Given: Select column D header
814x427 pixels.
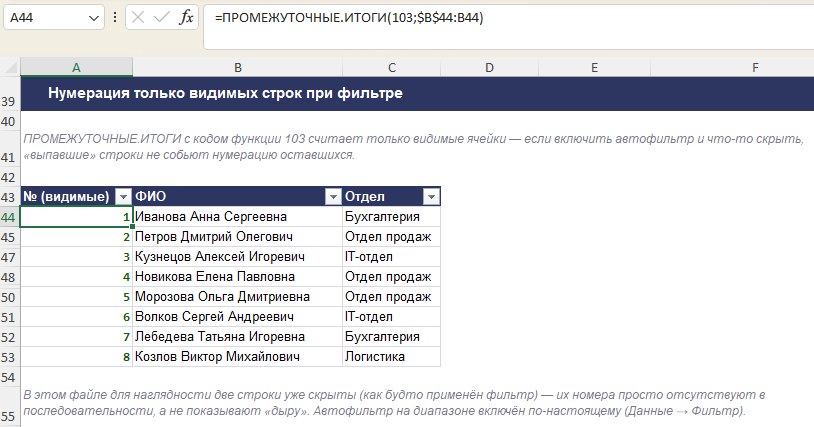Looking at the screenshot, I should pyautogui.click(x=490, y=67).
